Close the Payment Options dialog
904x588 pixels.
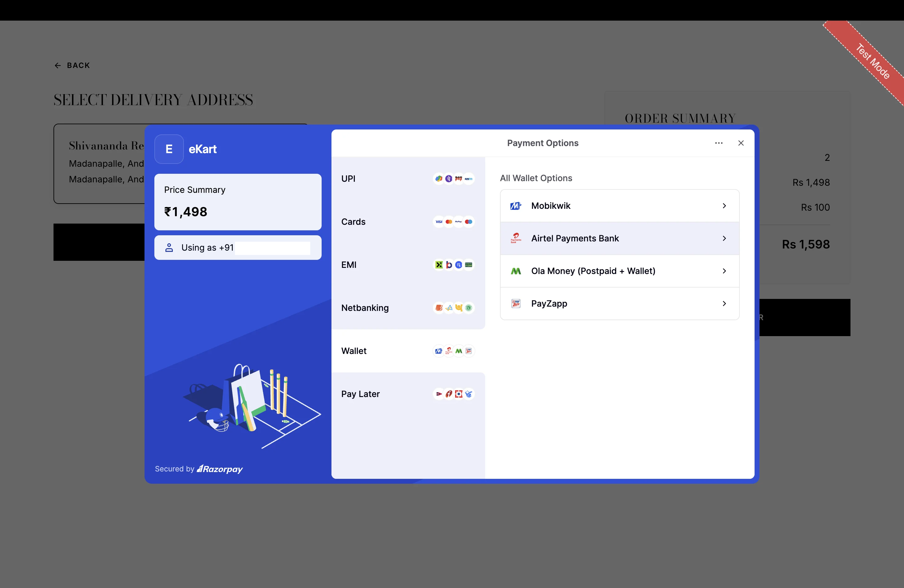(741, 143)
